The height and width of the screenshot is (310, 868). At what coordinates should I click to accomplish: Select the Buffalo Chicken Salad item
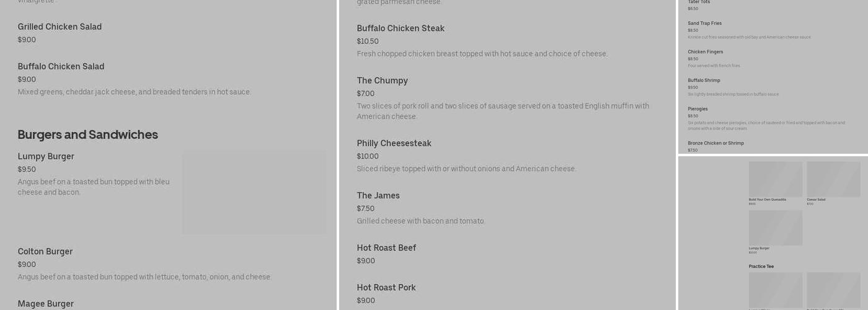(61, 67)
